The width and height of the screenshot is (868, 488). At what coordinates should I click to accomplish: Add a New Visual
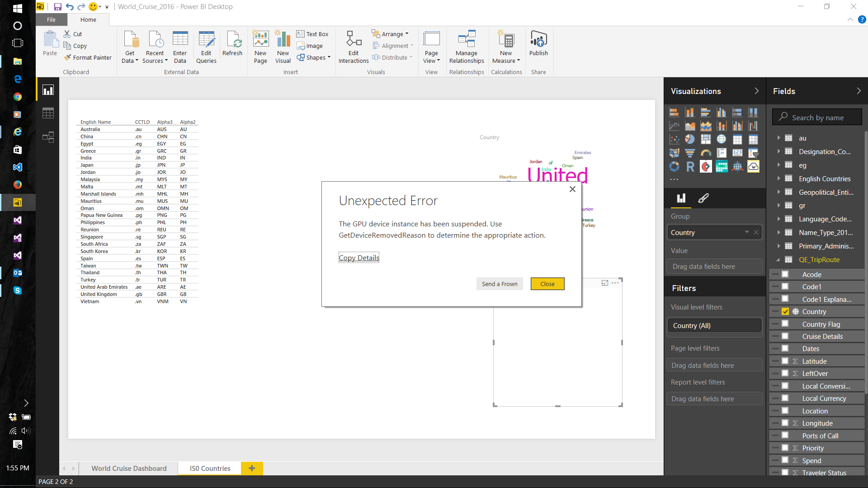283,47
